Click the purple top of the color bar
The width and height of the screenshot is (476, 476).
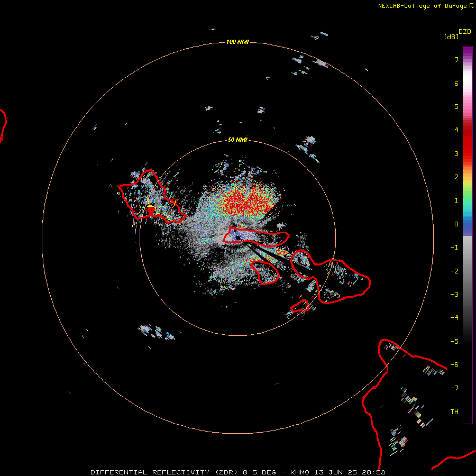point(467,52)
